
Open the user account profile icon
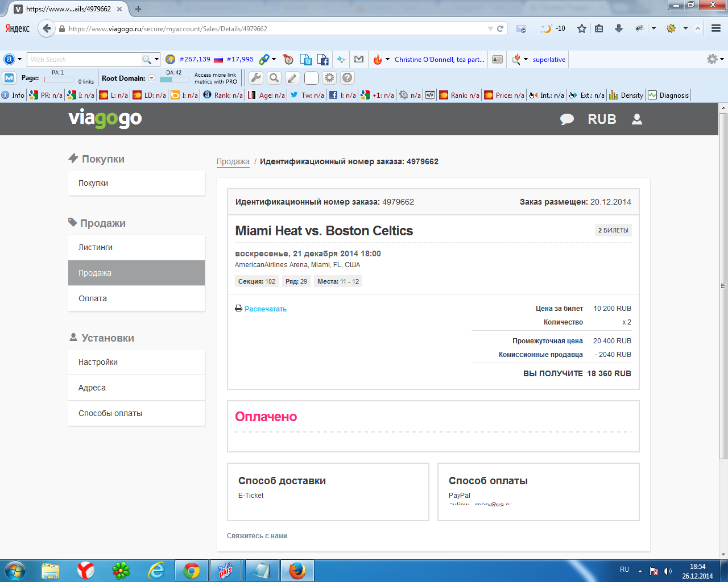click(x=637, y=119)
